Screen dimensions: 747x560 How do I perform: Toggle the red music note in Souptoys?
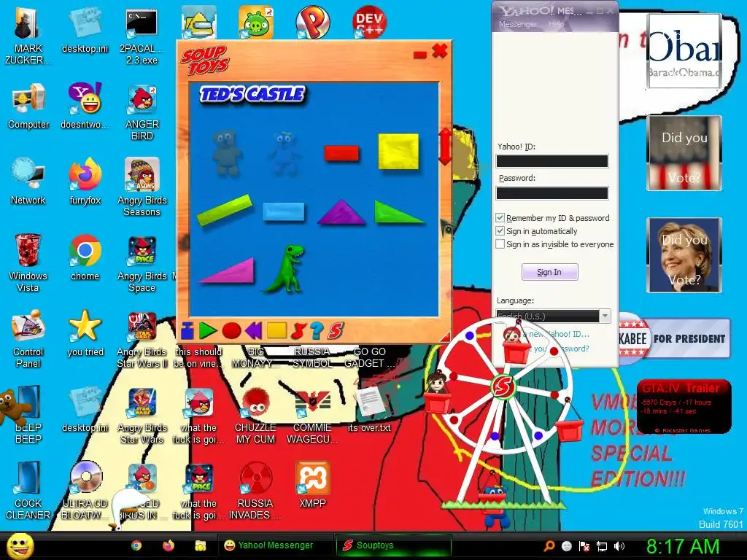[298, 330]
